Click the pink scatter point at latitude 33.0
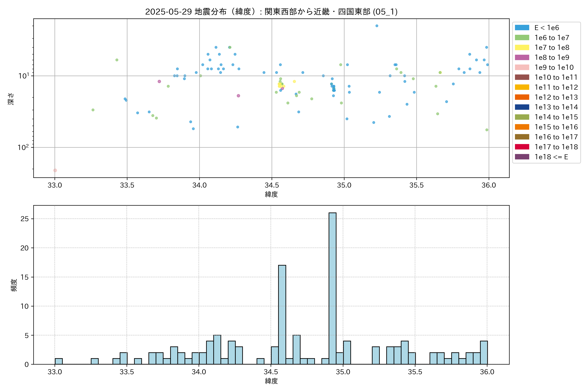The width and height of the screenshot is (588, 392). click(55, 170)
